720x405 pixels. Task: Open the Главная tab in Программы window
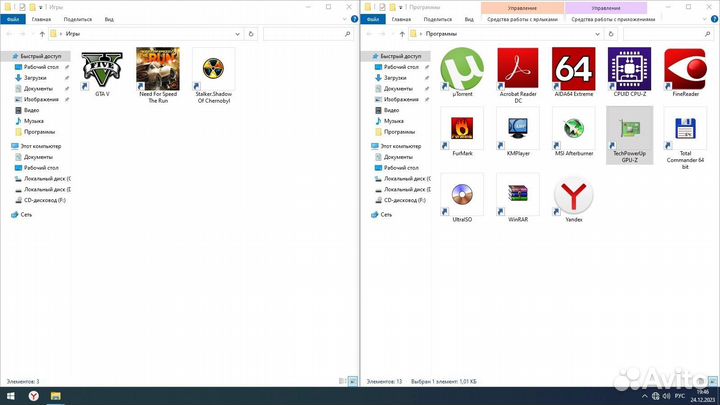tap(401, 19)
